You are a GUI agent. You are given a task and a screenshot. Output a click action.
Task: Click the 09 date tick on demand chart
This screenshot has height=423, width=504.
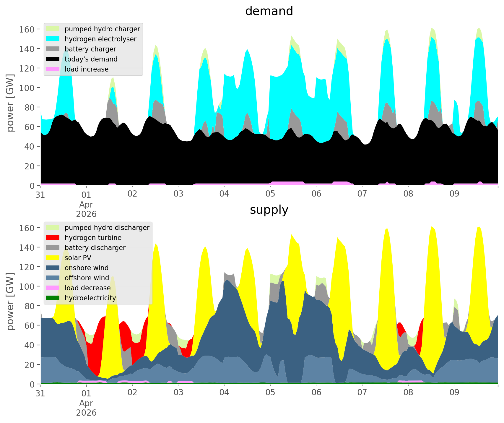pyautogui.click(x=454, y=194)
